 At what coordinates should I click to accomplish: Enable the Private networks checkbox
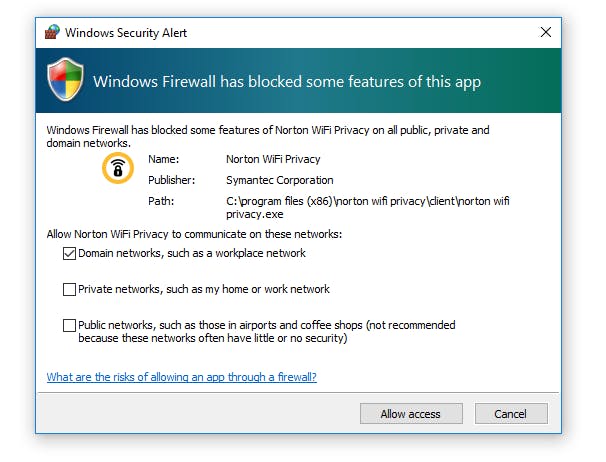click(x=69, y=290)
